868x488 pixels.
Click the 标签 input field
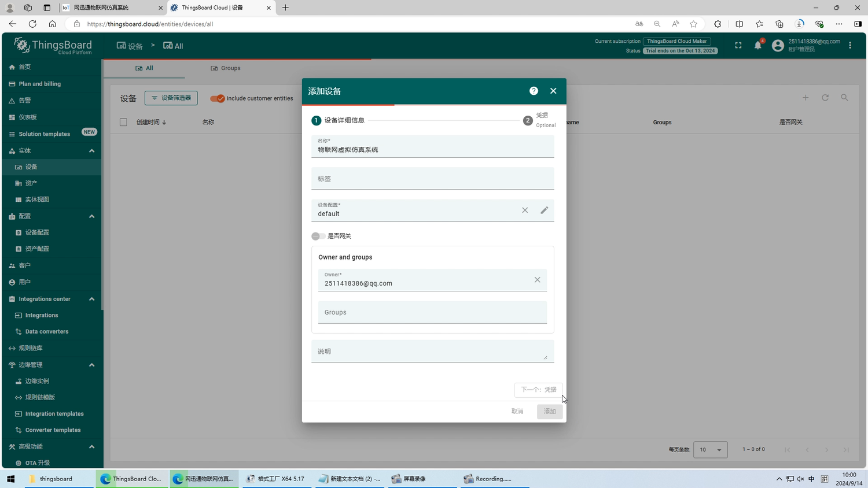click(432, 179)
